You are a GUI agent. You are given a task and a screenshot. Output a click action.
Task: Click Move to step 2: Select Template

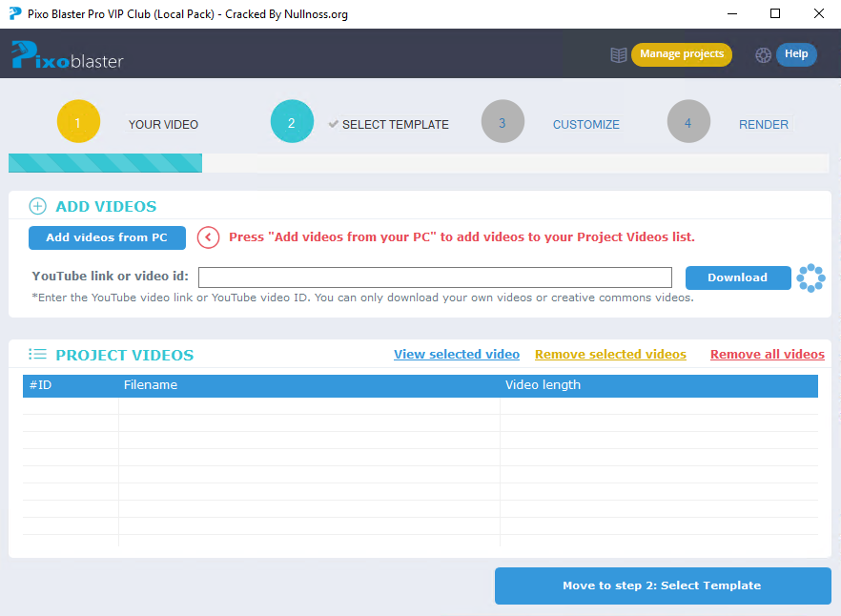pos(663,585)
